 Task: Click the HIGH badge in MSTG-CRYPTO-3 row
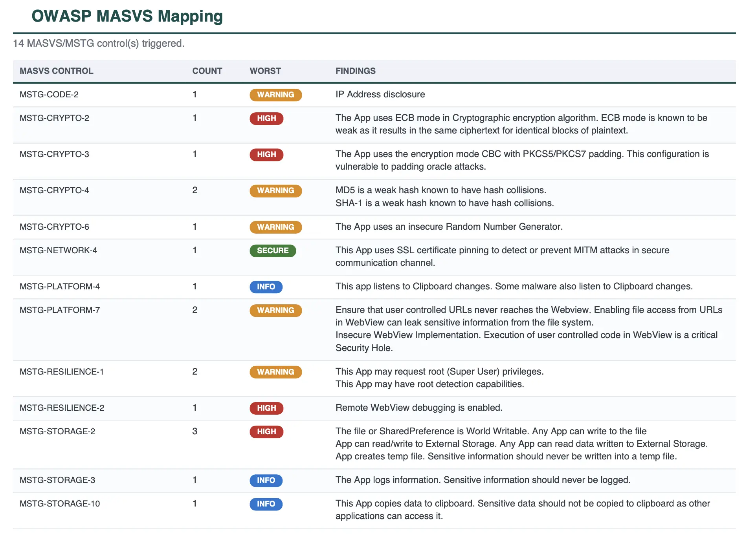(266, 154)
